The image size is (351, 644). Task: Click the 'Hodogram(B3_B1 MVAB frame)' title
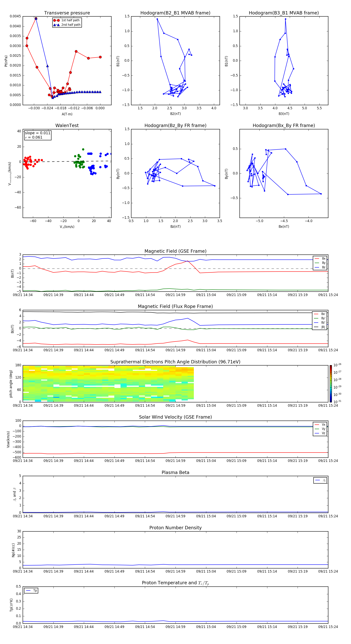[284, 13]
